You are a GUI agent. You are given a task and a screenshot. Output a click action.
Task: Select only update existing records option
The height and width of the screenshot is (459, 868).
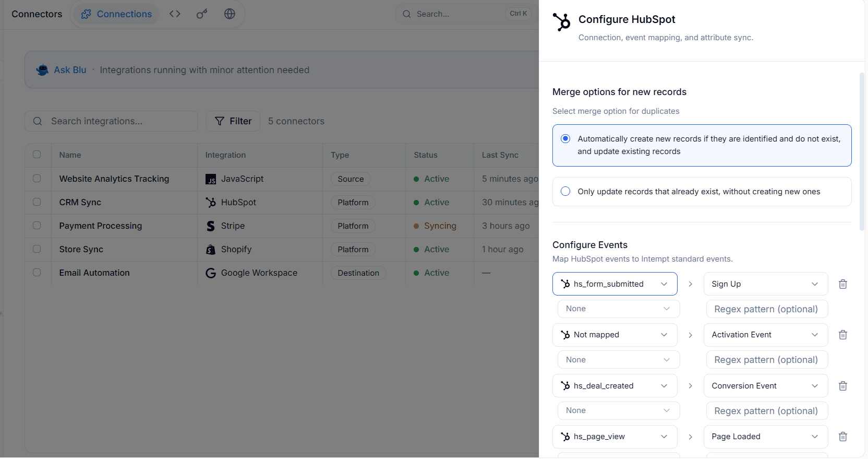point(702,192)
